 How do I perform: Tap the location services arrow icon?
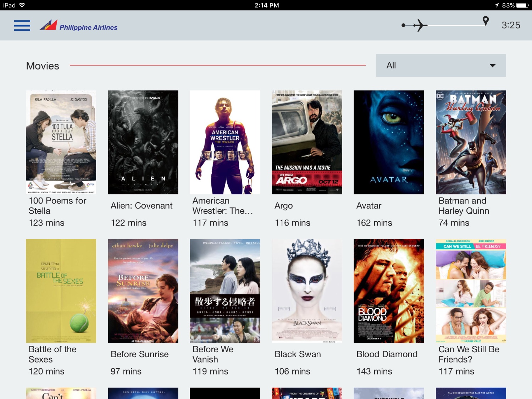point(497,5)
